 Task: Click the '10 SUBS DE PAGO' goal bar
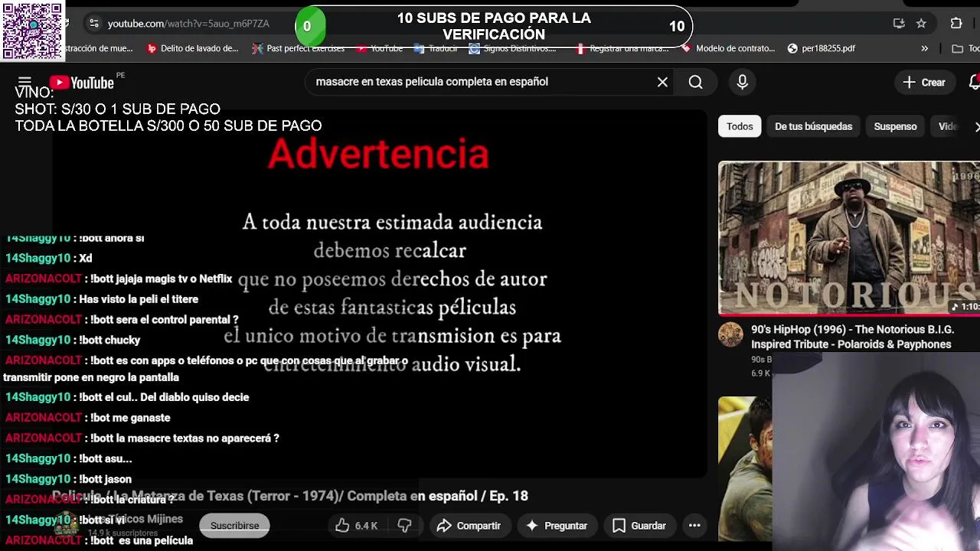click(494, 26)
